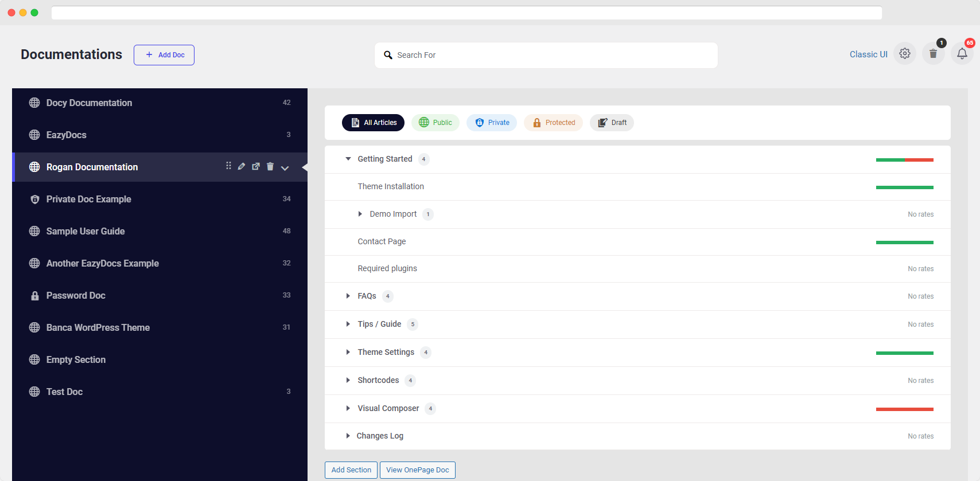Click lock icon beside Password Doc
This screenshot has height=481, width=980.
pos(34,296)
